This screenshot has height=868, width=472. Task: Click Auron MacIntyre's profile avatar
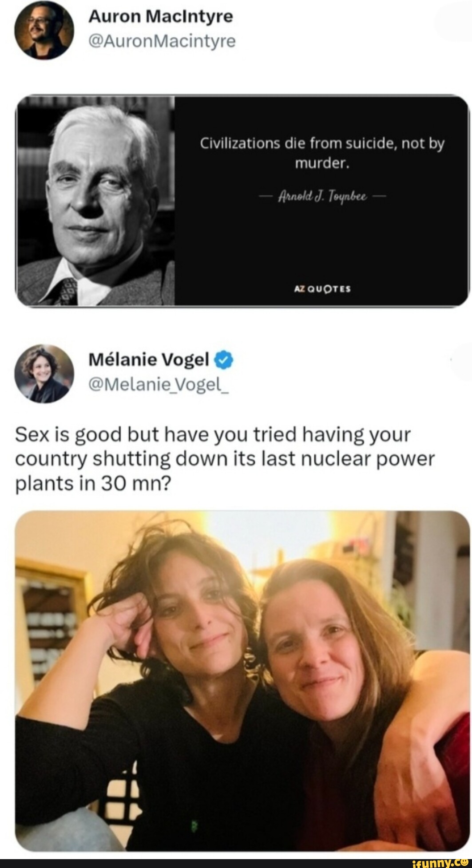[43, 30]
